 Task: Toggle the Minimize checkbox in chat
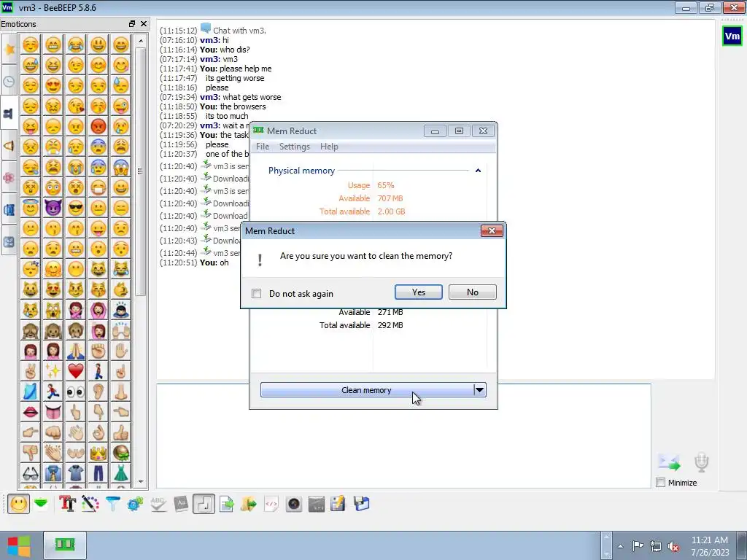660,483
